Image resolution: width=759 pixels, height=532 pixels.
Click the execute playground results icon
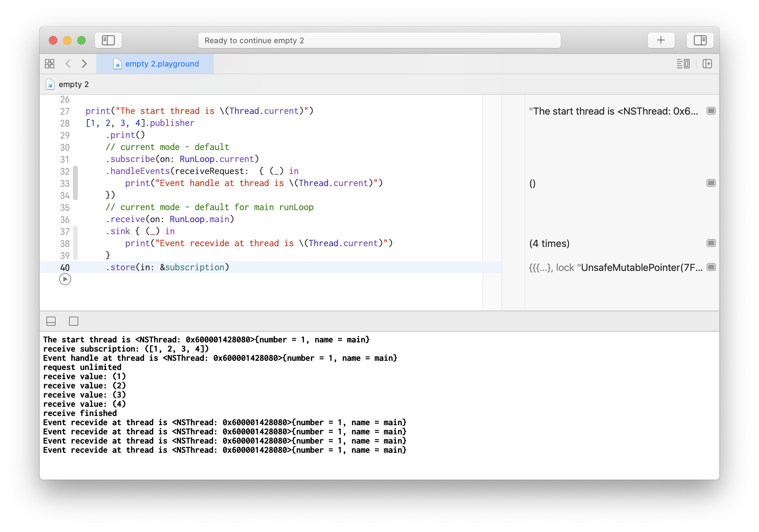65,279
